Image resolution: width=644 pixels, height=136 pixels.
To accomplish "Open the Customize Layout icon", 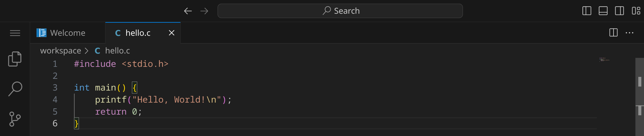I will (x=636, y=11).
